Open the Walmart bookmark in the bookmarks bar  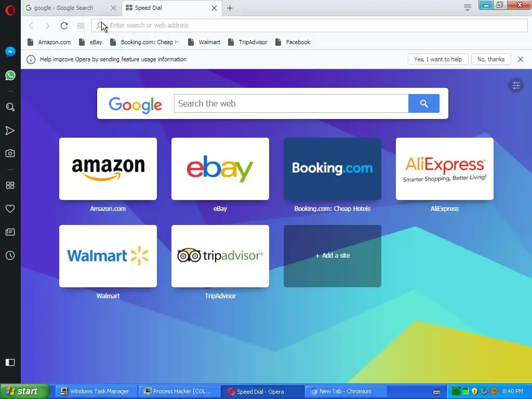pyautogui.click(x=204, y=42)
